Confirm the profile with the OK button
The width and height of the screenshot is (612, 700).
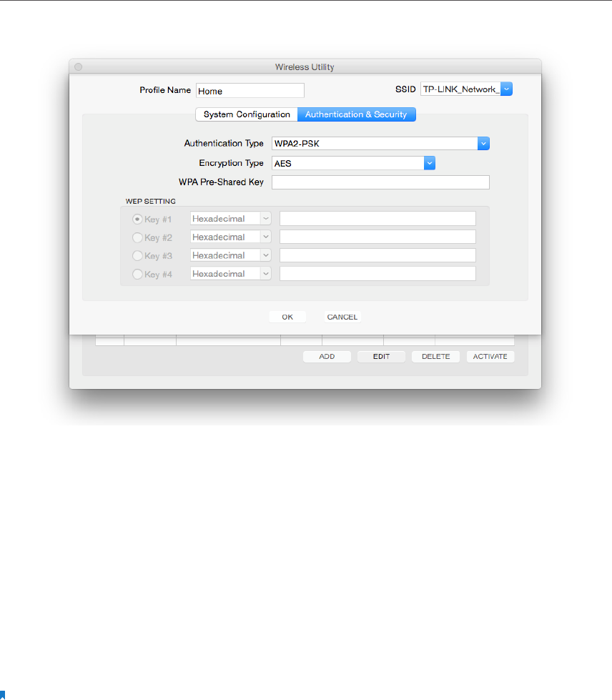tap(287, 317)
